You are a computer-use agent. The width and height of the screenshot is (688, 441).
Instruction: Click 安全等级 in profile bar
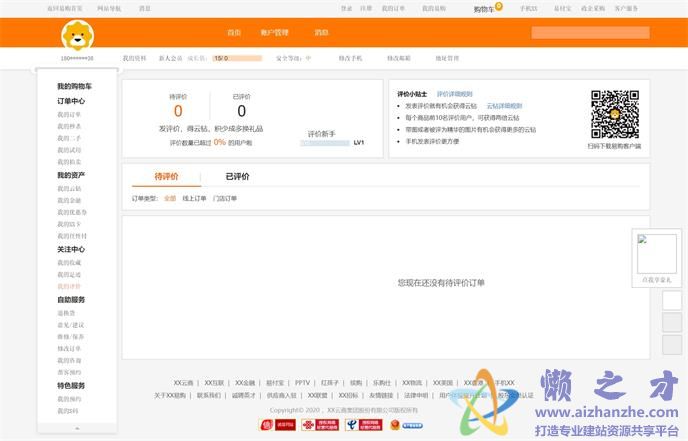[x=294, y=58]
